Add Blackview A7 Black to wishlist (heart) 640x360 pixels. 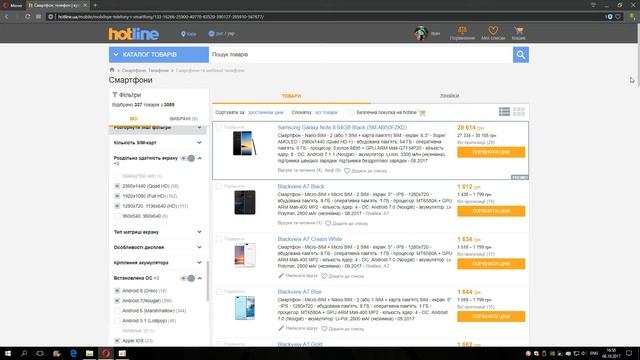coord(328,223)
